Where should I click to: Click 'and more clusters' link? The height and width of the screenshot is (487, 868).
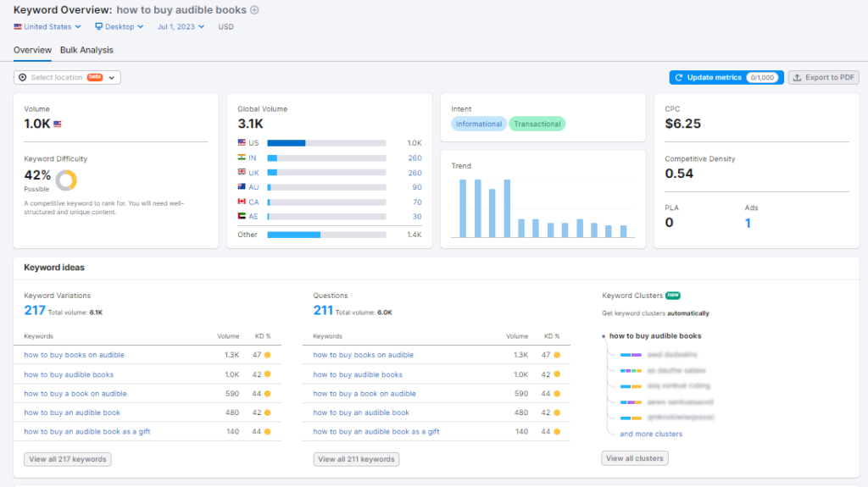(650, 434)
